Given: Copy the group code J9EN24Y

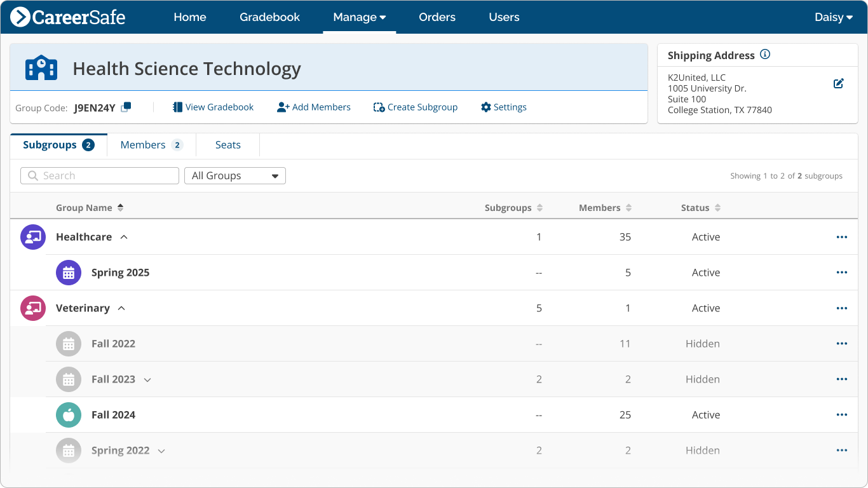Looking at the screenshot, I should coord(125,108).
